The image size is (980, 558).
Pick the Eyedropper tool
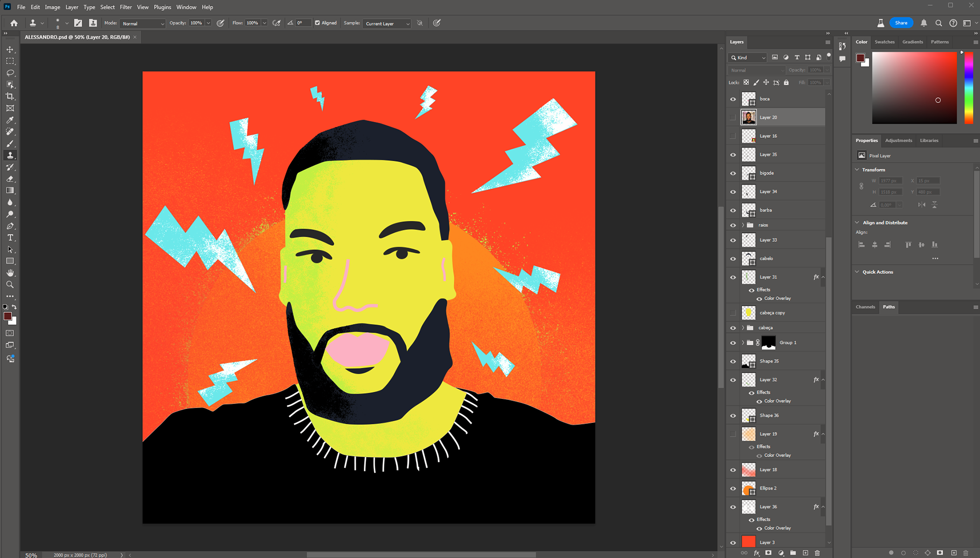coord(10,120)
